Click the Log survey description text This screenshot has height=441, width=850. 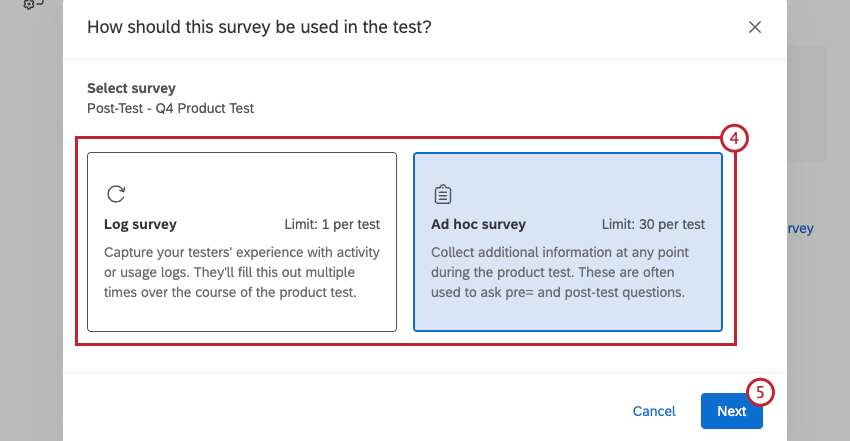tap(242, 272)
